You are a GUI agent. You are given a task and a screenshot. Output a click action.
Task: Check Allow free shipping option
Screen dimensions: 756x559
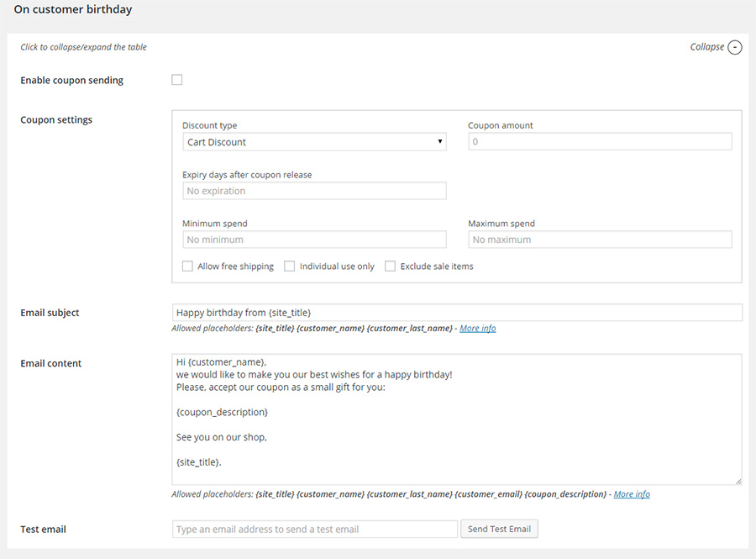click(188, 266)
